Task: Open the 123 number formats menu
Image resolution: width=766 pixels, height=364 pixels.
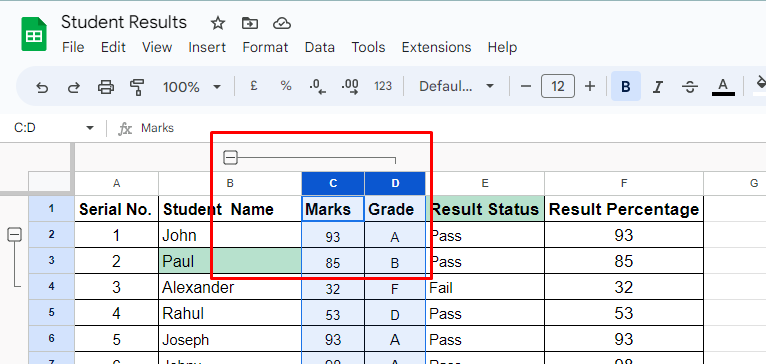Action: click(383, 86)
